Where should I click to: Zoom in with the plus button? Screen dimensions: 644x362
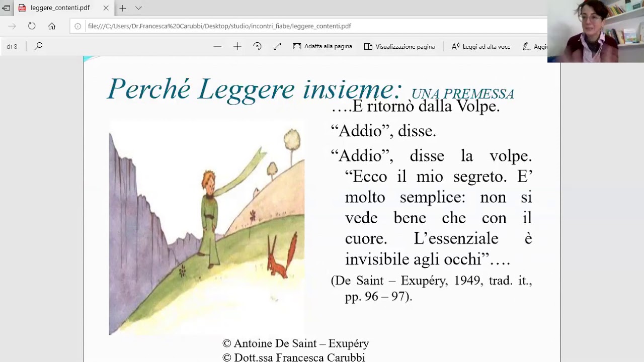237,46
